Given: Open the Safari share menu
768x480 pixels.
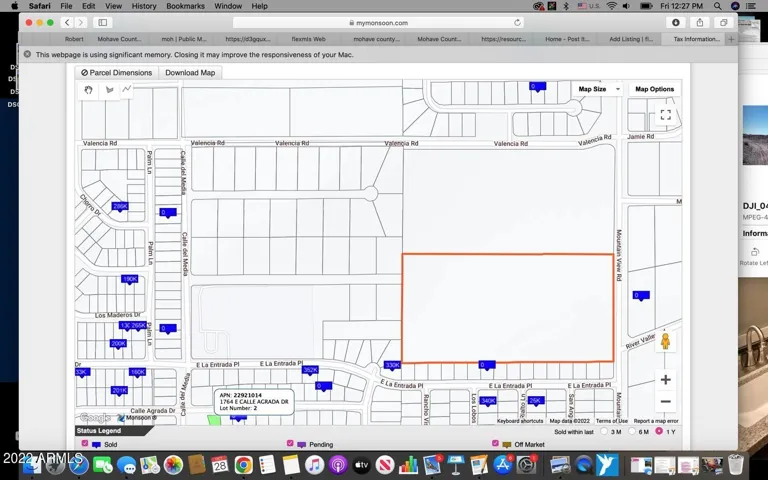Looking at the screenshot, I should [699, 23].
